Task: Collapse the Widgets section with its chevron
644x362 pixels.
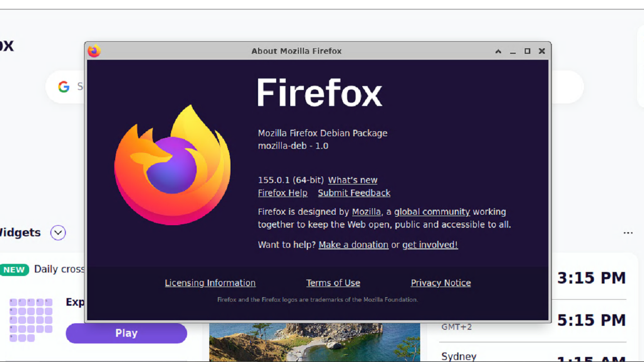Action: tap(58, 233)
